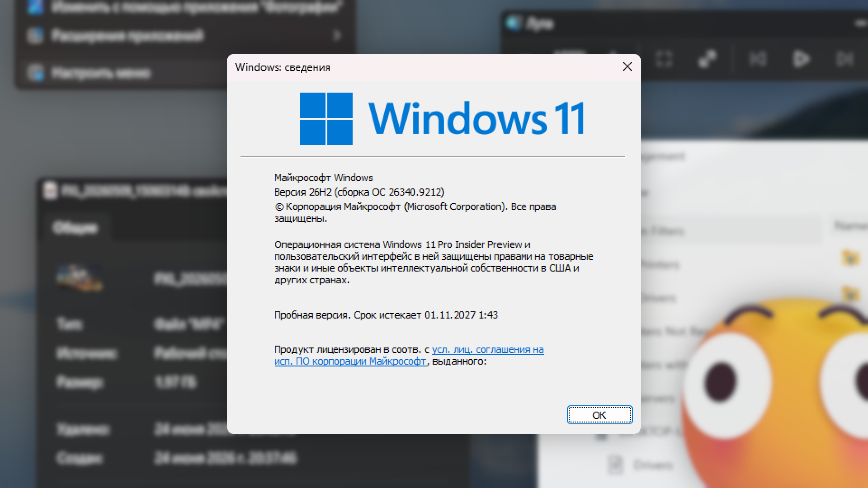Start playback in the background media player
The height and width of the screenshot is (488, 868).
801,59
